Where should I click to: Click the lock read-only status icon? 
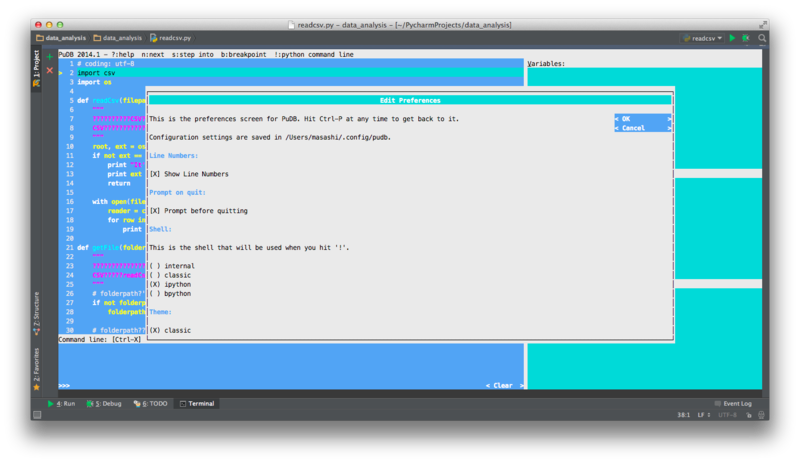coord(748,415)
